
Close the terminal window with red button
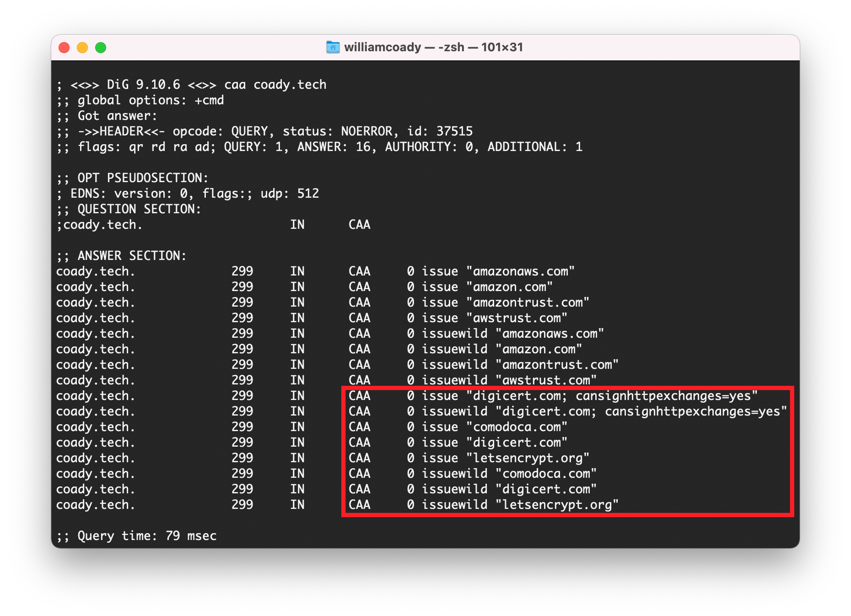point(64,48)
